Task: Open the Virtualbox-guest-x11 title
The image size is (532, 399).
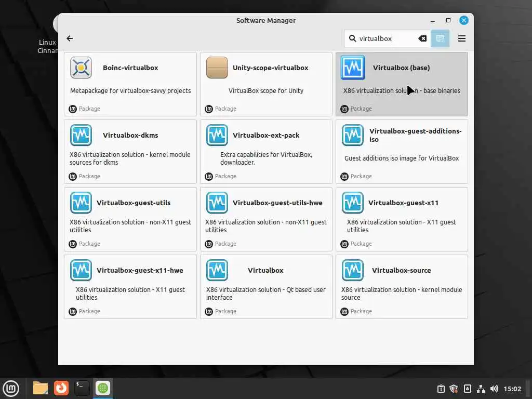Action: [403, 203]
